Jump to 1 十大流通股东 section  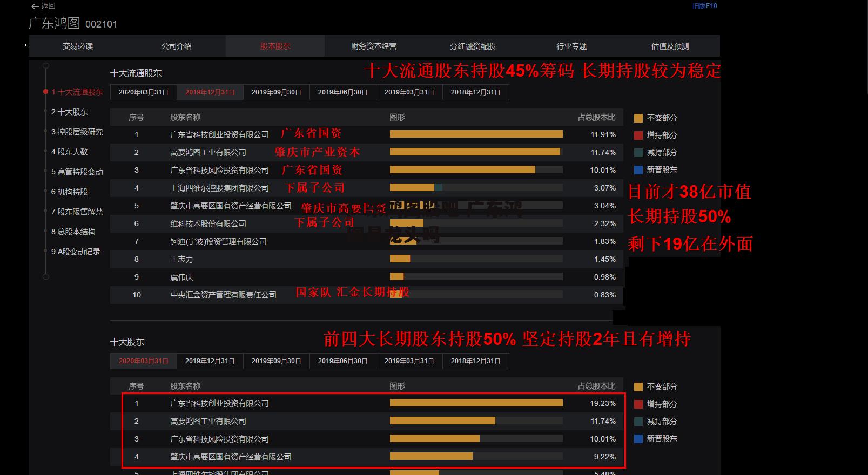(x=77, y=92)
